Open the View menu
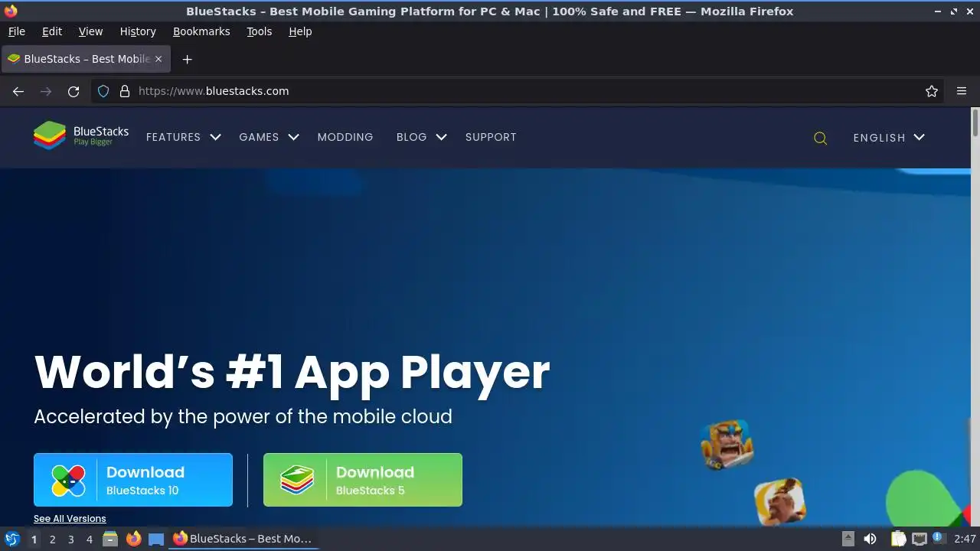The image size is (980, 551). click(x=90, y=31)
